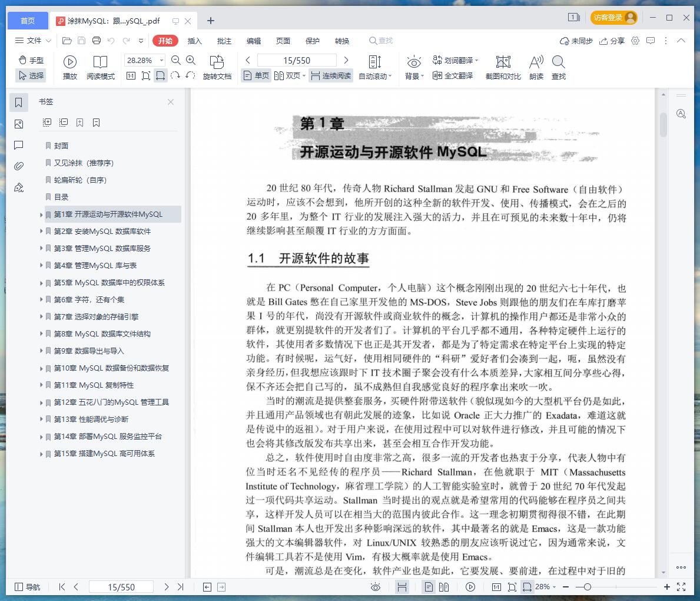
Task: Toggle fit width icon in the ribbon
Action: (x=160, y=75)
